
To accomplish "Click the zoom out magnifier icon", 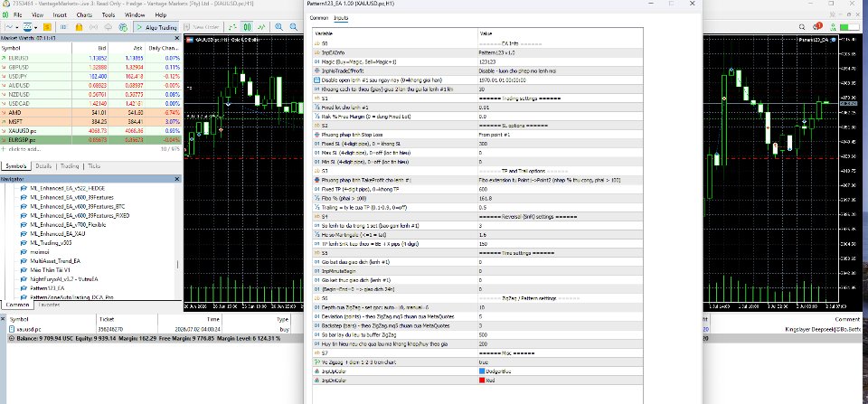I will (293, 27).
